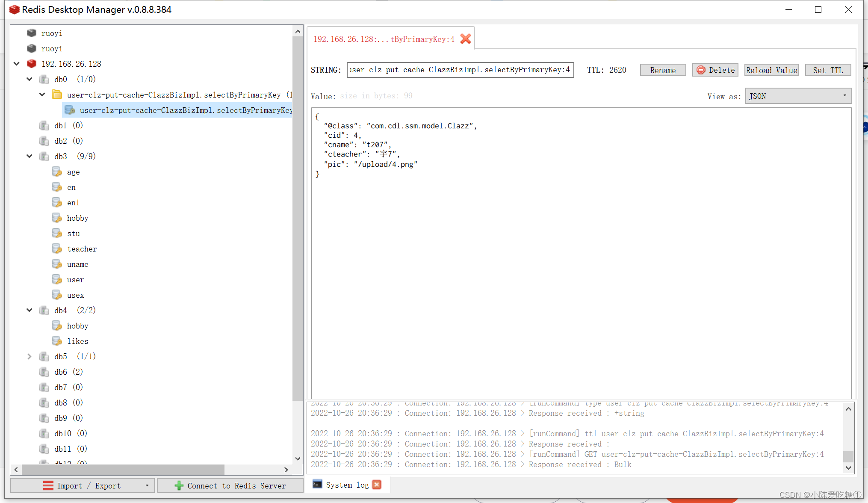Click the Reload Value button
The width and height of the screenshot is (868, 503).
771,70
